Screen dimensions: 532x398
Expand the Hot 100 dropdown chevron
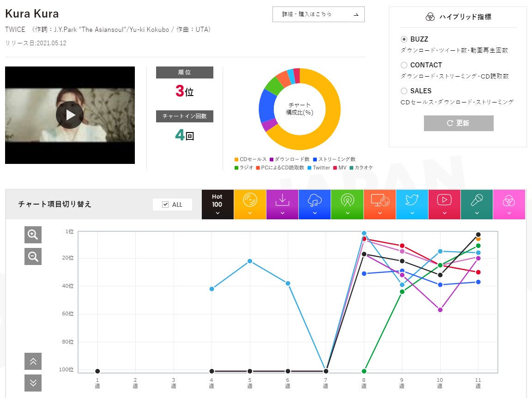[x=218, y=213]
